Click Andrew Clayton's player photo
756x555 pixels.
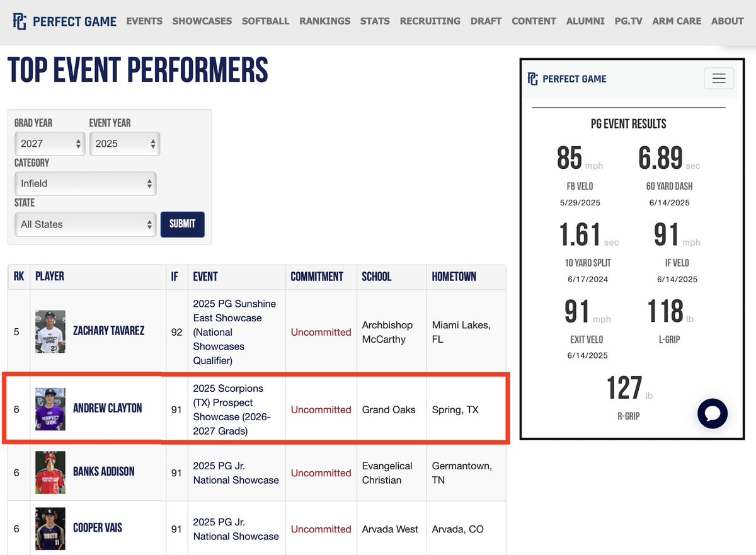click(50, 409)
